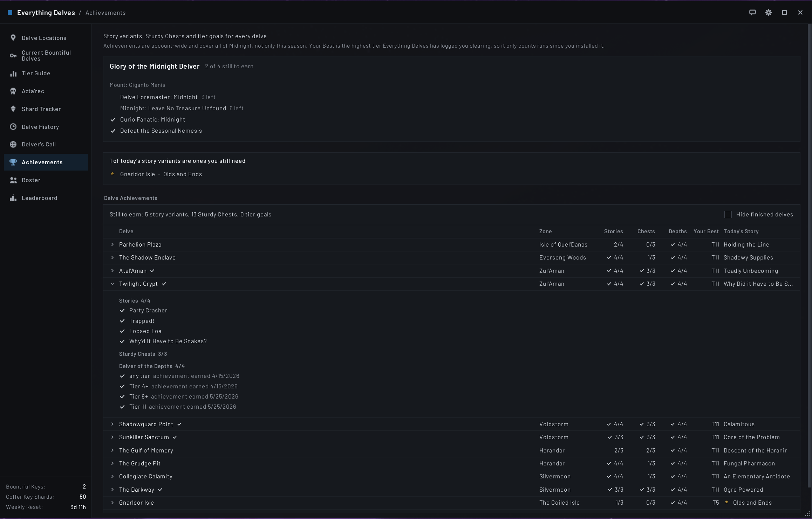
Task: Select Delve Loremaster: Midnight achievement entry
Action: (159, 97)
